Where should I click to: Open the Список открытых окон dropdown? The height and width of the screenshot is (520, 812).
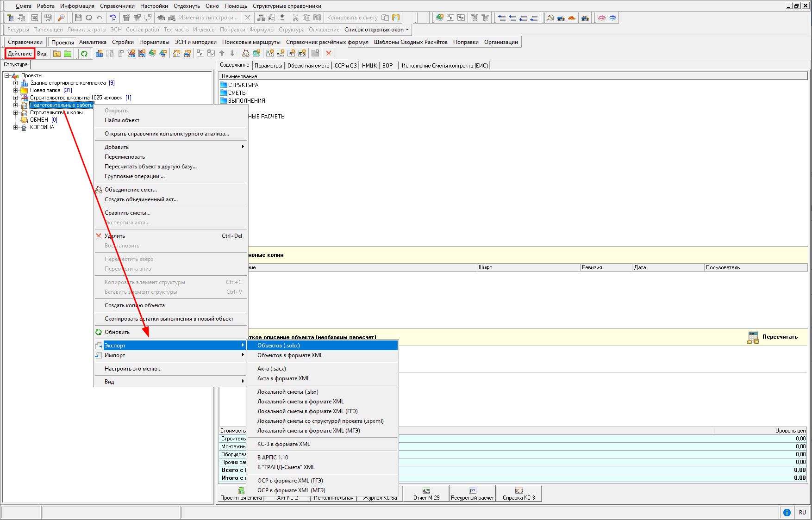click(376, 30)
